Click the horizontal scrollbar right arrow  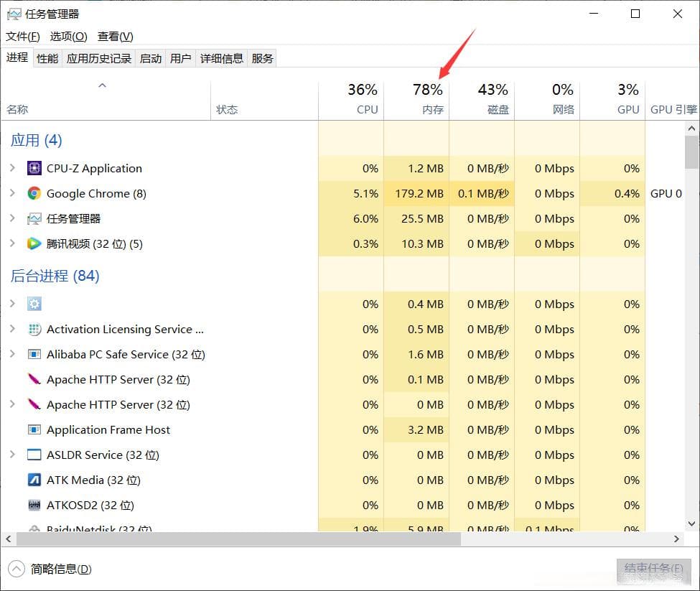coord(677,539)
